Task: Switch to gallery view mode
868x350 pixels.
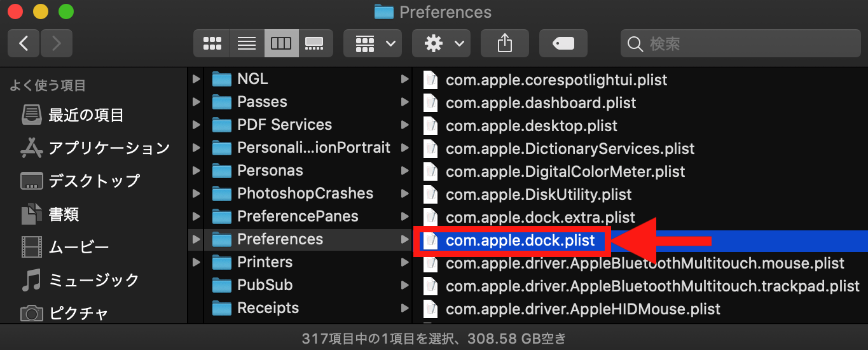Action: [315, 43]
